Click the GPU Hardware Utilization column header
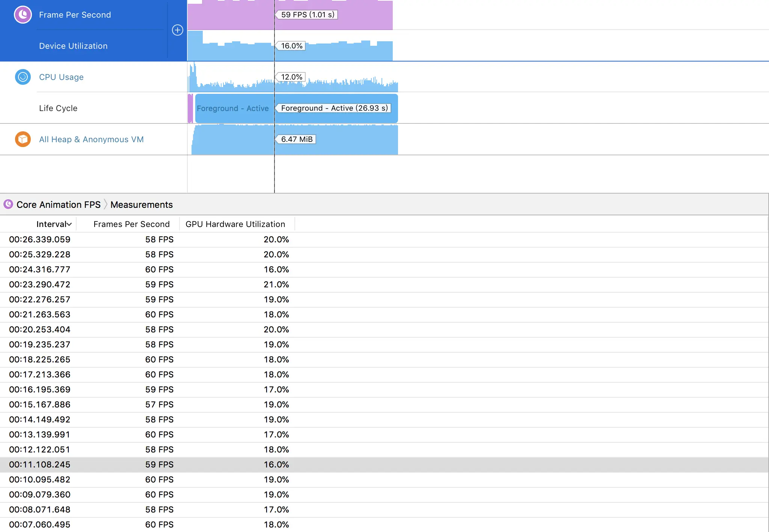Screen dimensions: 769x532 pyautogui.click(x=235, y=224)
